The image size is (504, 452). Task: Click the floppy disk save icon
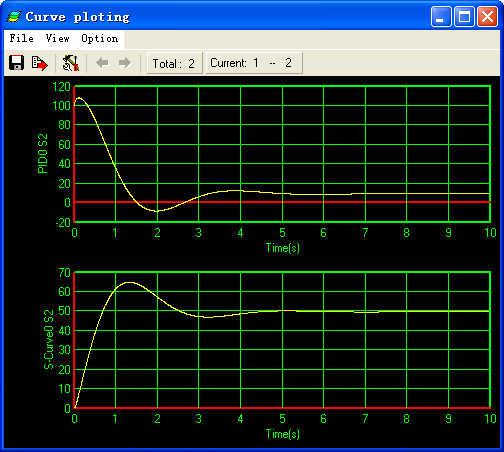coord(16,63)
